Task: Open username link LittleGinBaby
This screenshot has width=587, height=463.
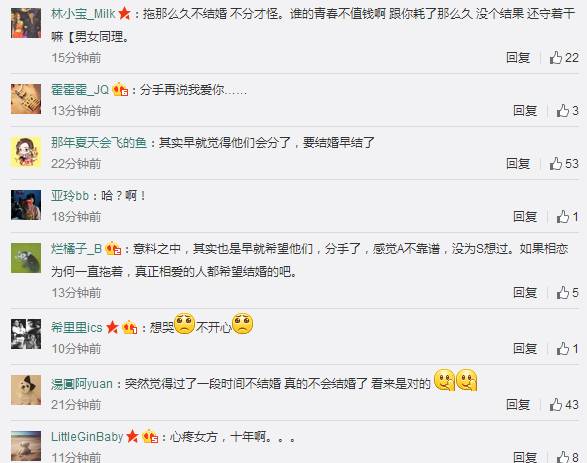Action: click(87, 437)
